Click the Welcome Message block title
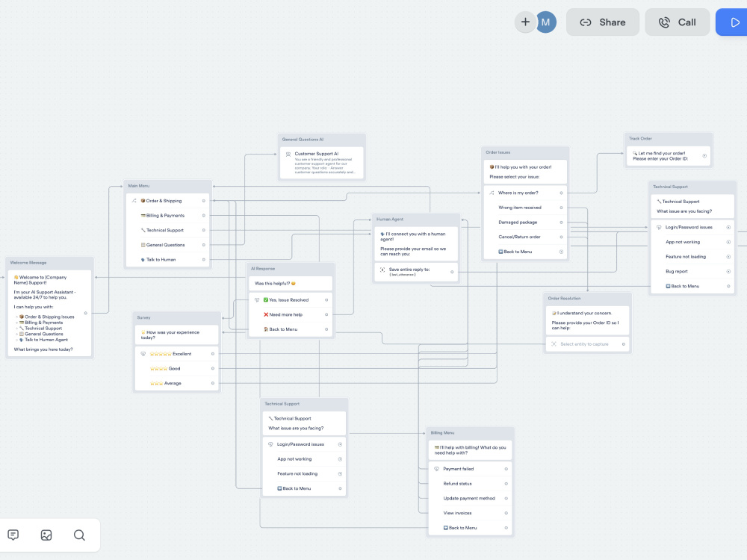 [x=28, y=262]
